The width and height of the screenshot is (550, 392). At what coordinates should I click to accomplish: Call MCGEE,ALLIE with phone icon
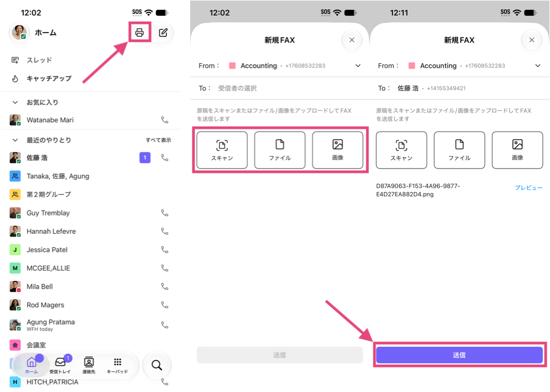165,268
